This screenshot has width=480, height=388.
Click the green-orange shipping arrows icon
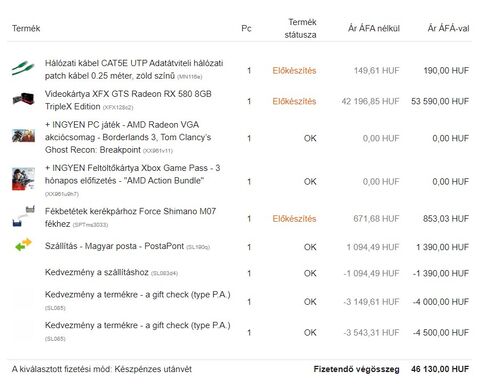[23, 245]
